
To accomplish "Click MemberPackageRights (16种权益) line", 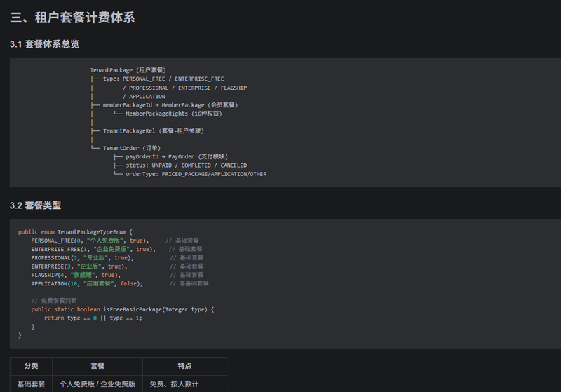I will (x=173, y=114).
